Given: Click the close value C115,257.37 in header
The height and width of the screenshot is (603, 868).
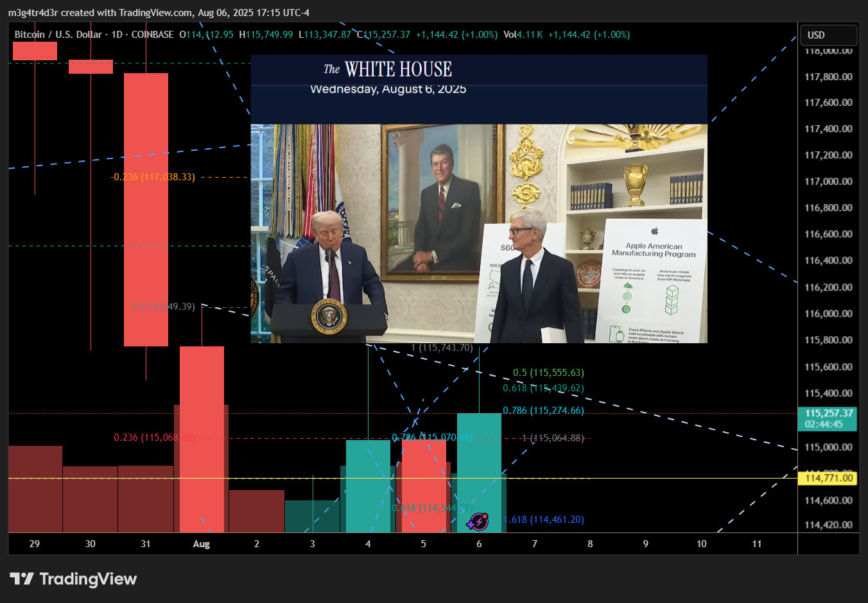Looking at the screenshot, I should (x=383, y=35).
